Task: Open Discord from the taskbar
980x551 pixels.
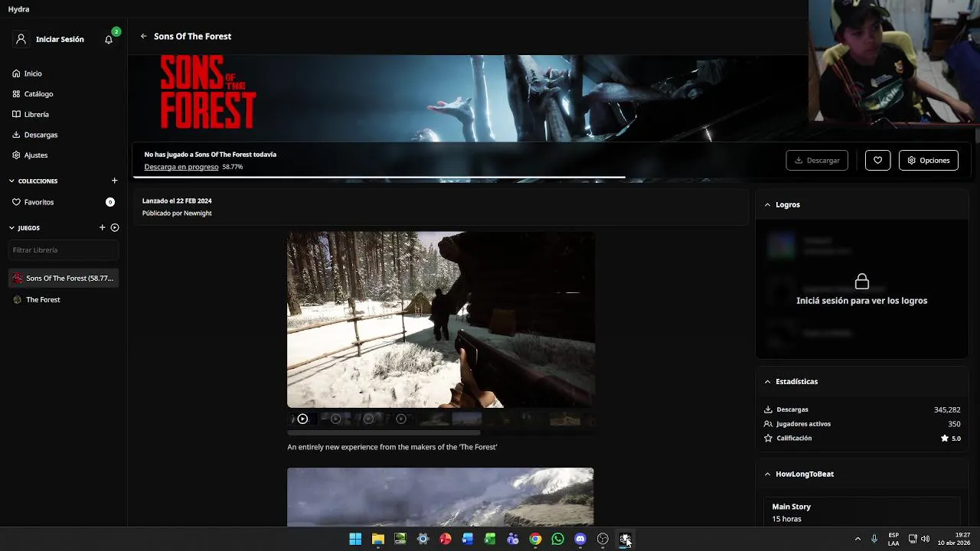Action: [x=580, y=539]
